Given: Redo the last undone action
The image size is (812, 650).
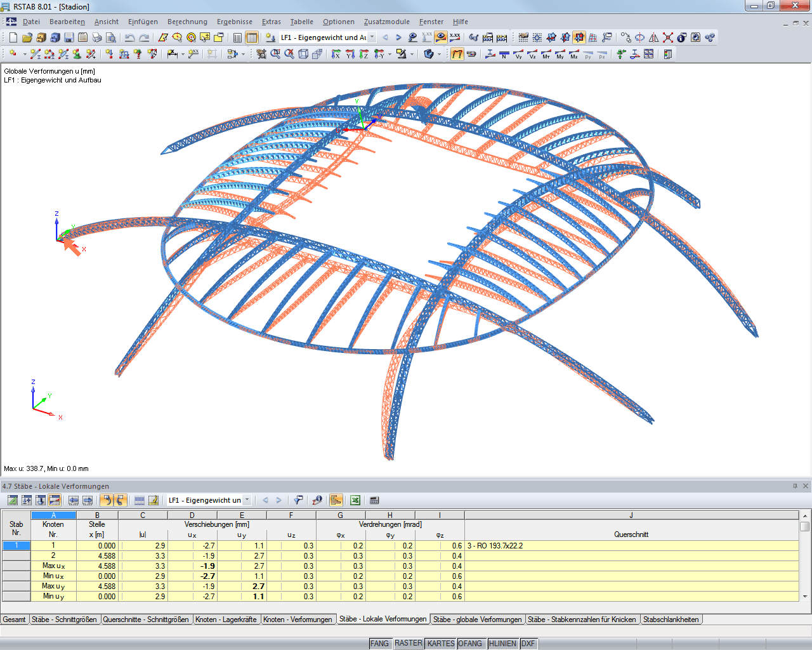Looking at the screenshot, I should (x=144, y=37).
